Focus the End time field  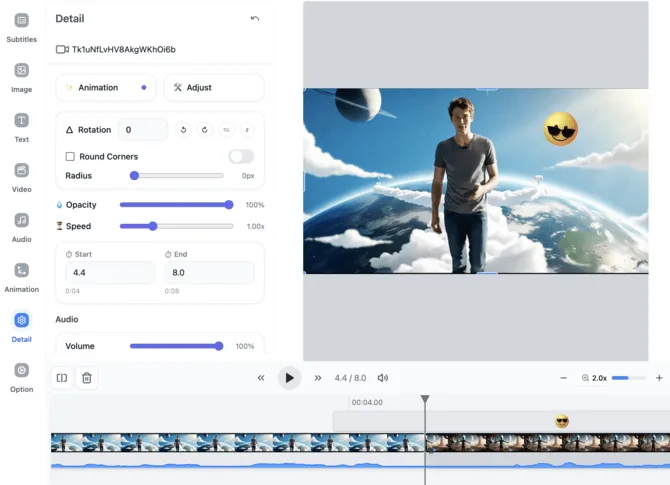(x=209, y=273)
